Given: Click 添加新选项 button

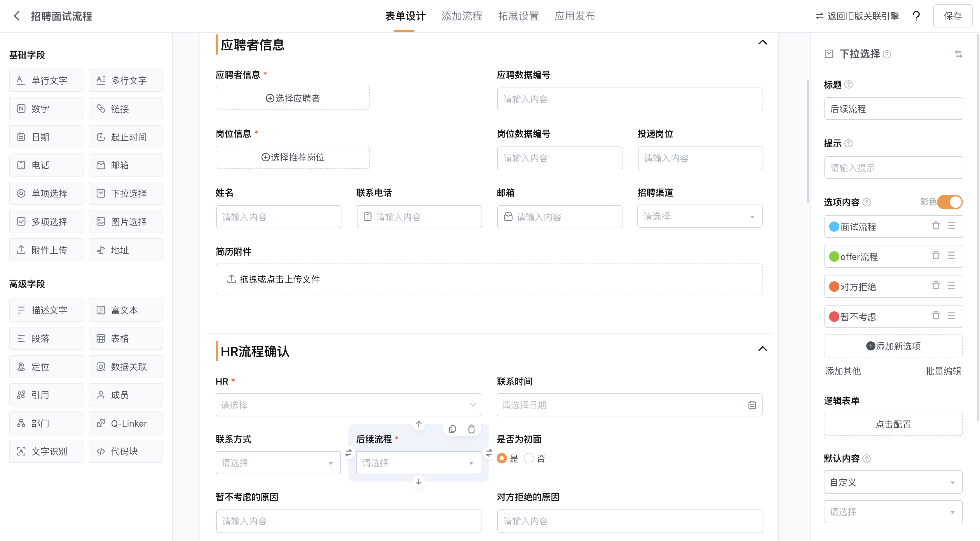Looking at the screenshot, I should 893,346.
